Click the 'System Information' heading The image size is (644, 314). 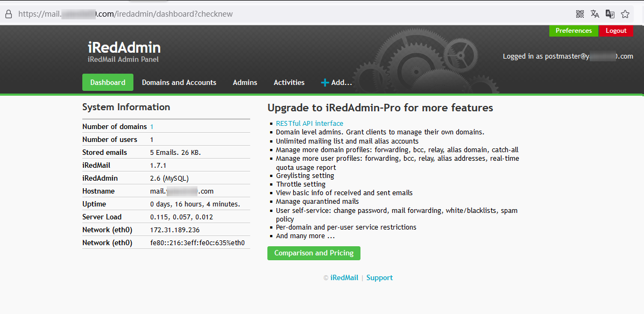(126, 107)
